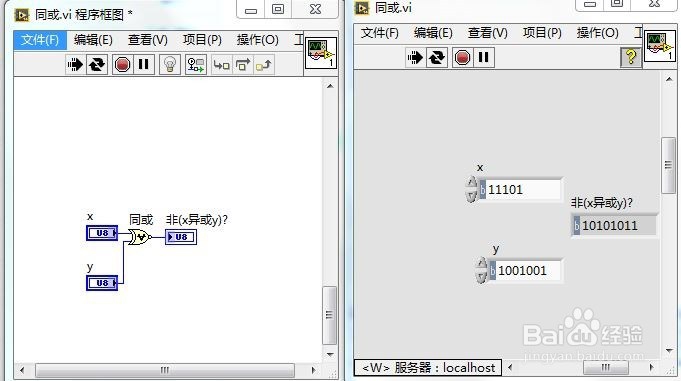Minimize the block diagram window
The height and width of the screenshot is (381, 681).
coord(251,10)
